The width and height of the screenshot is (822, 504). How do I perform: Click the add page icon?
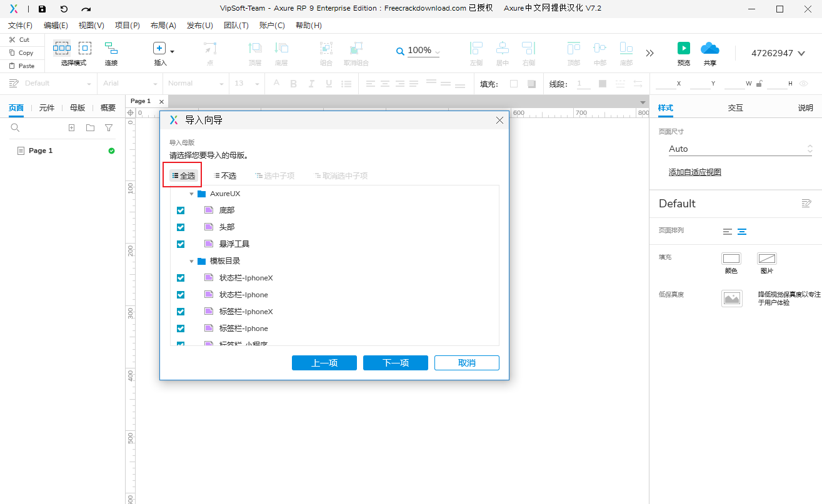click(71, 127)
